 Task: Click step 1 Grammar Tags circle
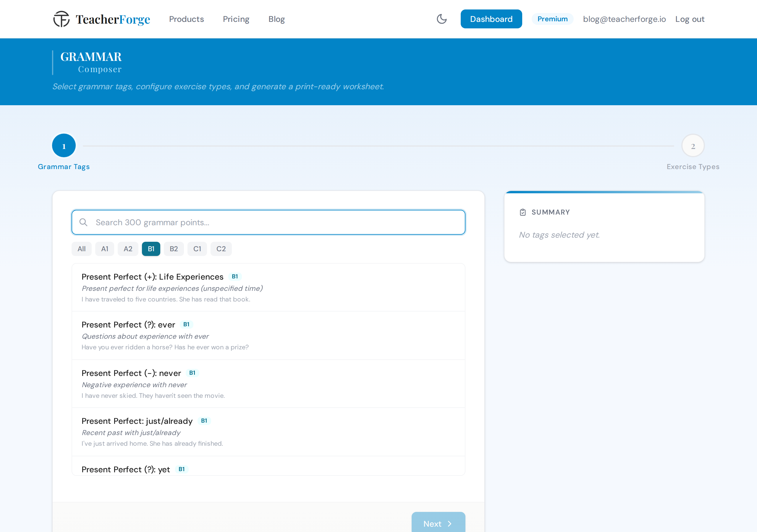[64, 146]
